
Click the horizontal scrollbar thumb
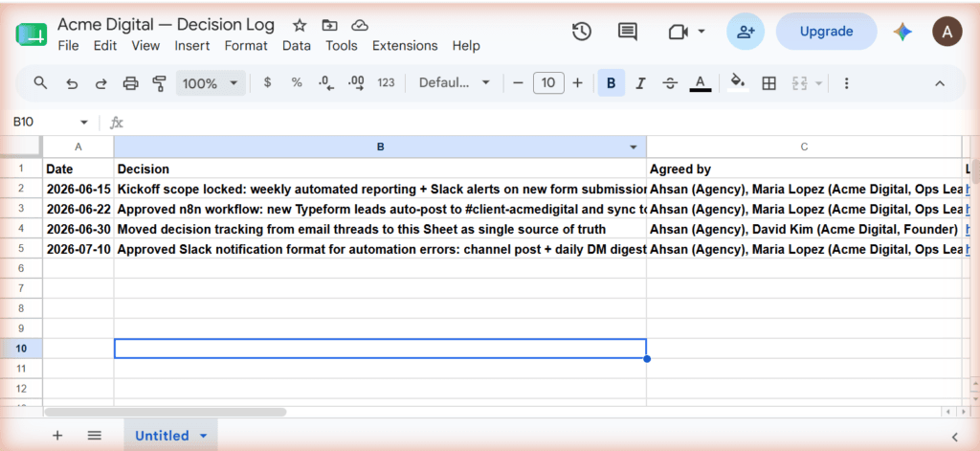tap(166, 412)
